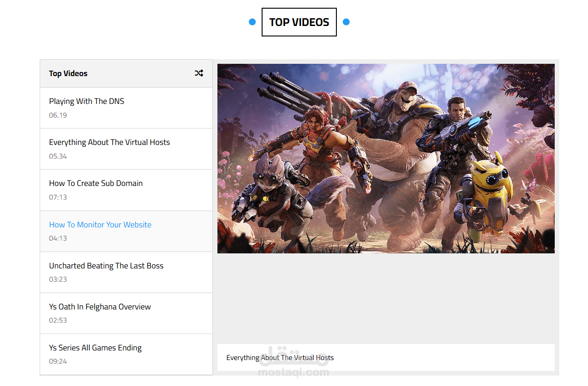Play Uncharted Beating The Last Boss
The width and height of the screenshot is (588, 386).
(126, 273)
